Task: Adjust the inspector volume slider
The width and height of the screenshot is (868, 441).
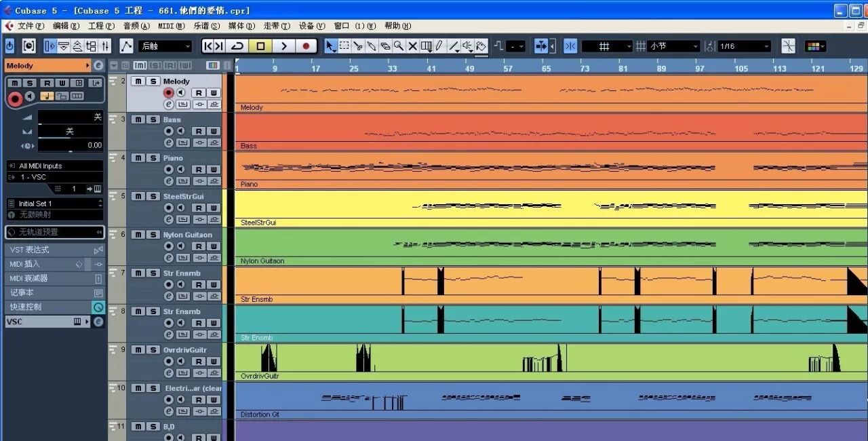Action: pos(70,117)
